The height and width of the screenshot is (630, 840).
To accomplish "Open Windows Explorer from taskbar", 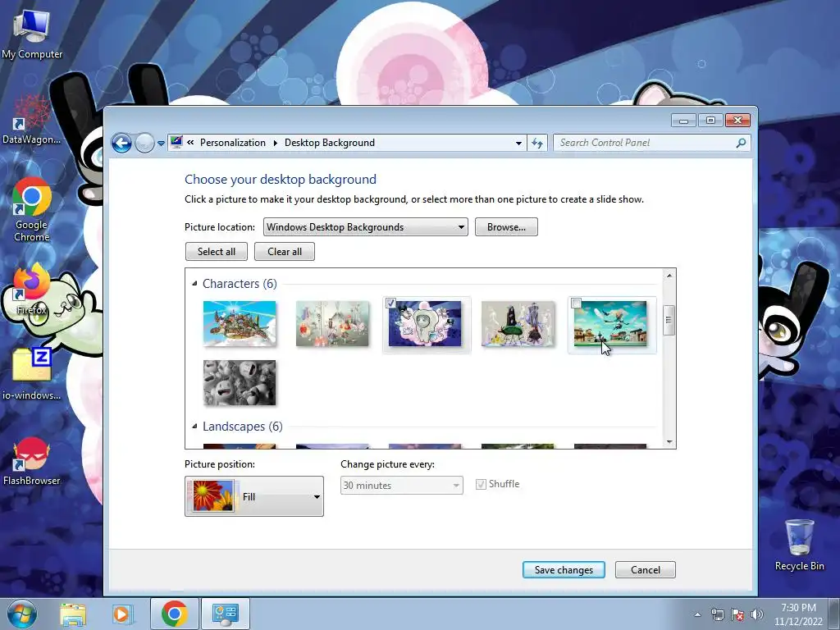I will pyautogui.click(x=73, y=614).
